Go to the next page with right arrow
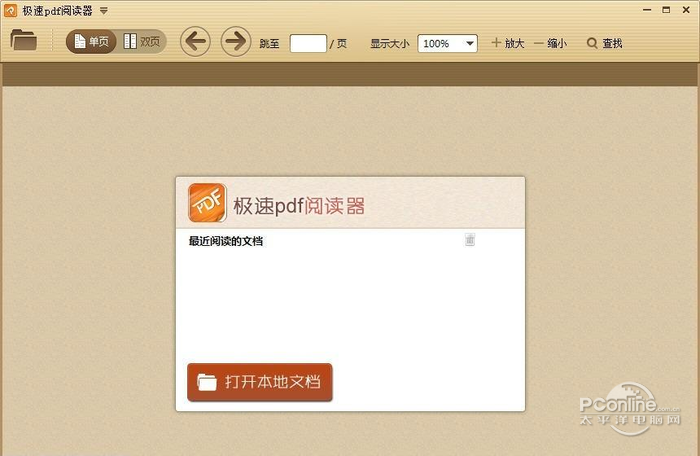This screenshot has height=456, width=700. (x=236, y=42)
